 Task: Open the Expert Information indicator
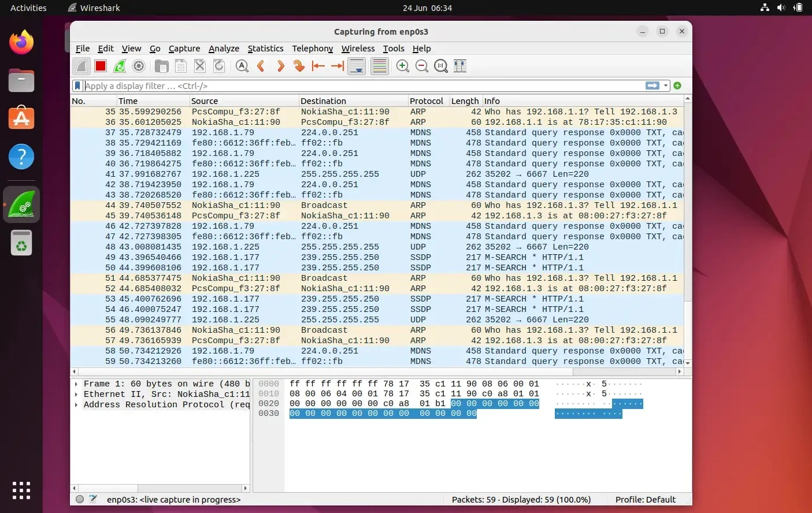[x=80, y=499]
